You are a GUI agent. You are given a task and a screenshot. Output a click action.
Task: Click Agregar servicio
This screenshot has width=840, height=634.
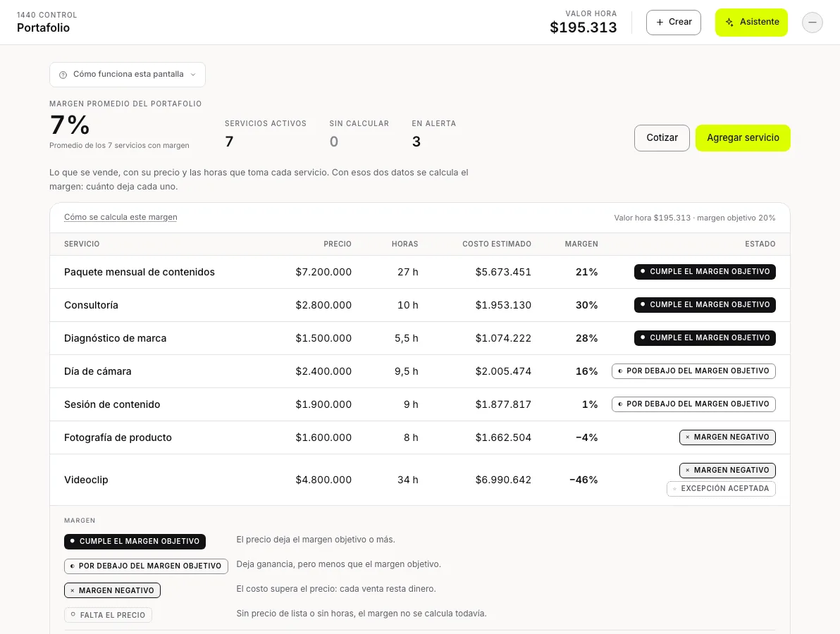[743, 138]
